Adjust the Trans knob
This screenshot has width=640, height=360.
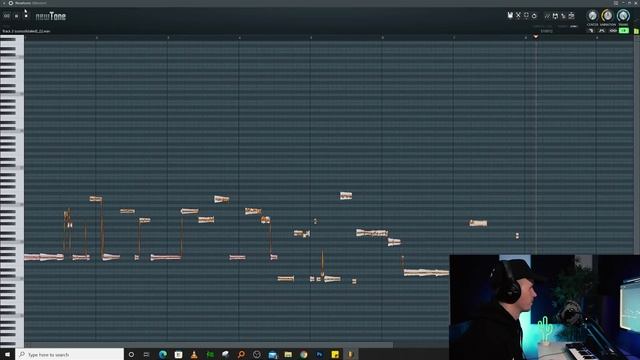[623, 16]
